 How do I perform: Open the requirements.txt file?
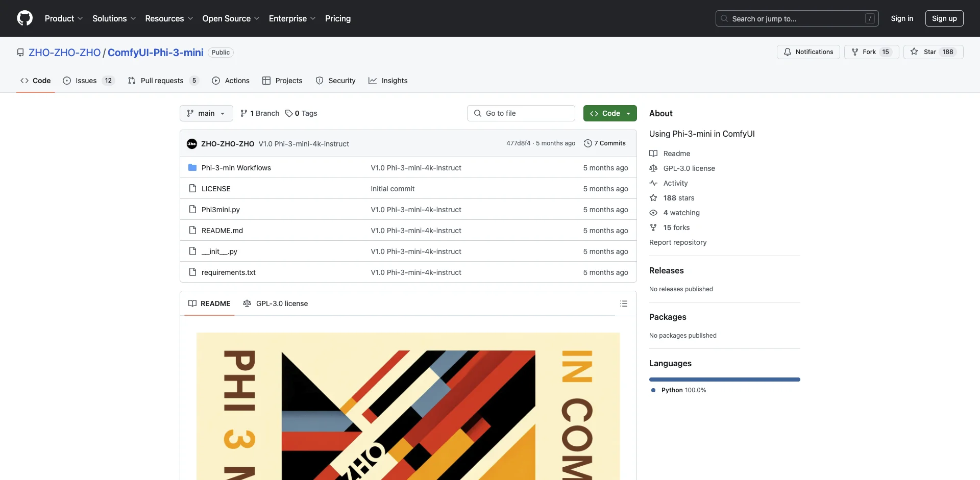(229, 272)
